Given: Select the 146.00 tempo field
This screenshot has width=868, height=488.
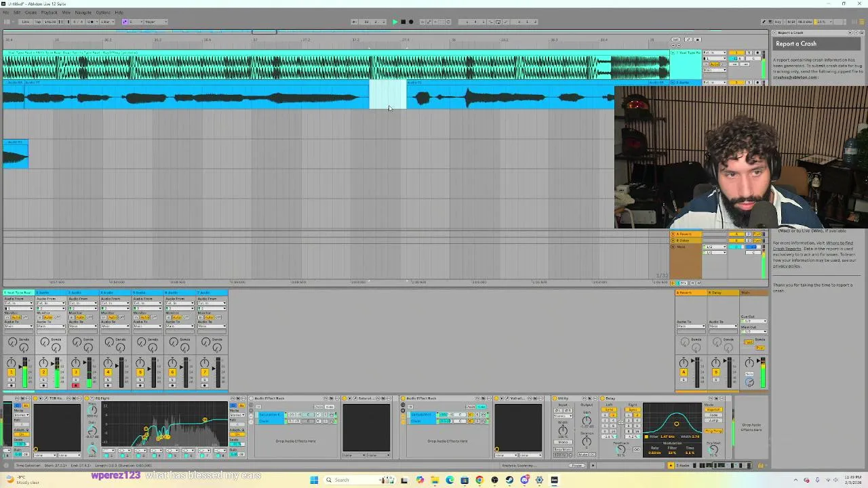Looking at the screenshot, I should pyautogui.click(x=50, y=22).
